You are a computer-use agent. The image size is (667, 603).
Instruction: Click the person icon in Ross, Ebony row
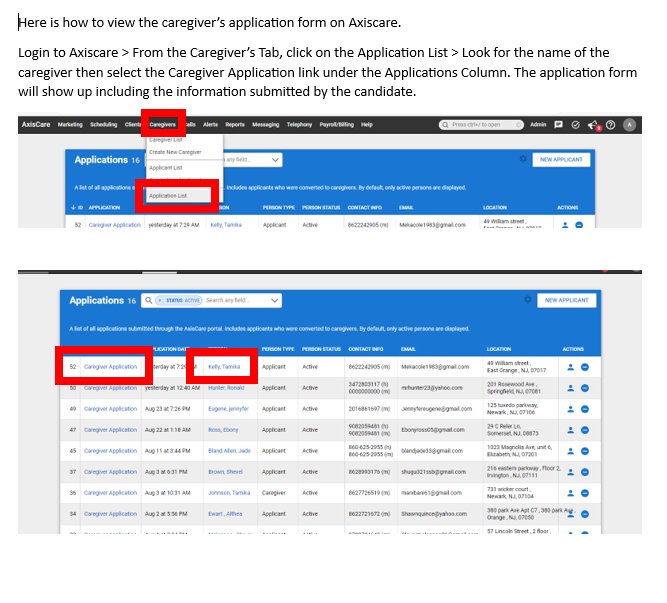570,430
